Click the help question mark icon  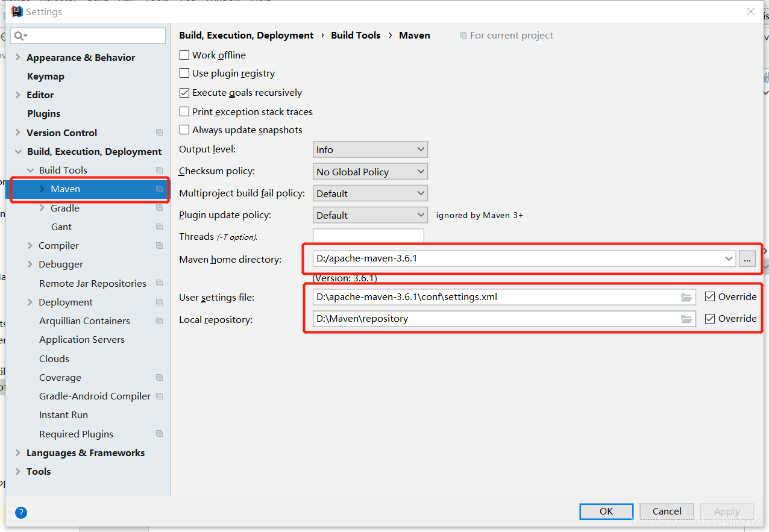click(21, 513)
